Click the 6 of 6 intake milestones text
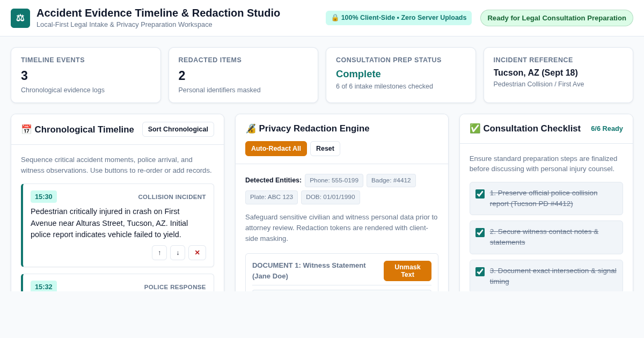The height and width of the screenshot is (338, 644). point(384,86)
